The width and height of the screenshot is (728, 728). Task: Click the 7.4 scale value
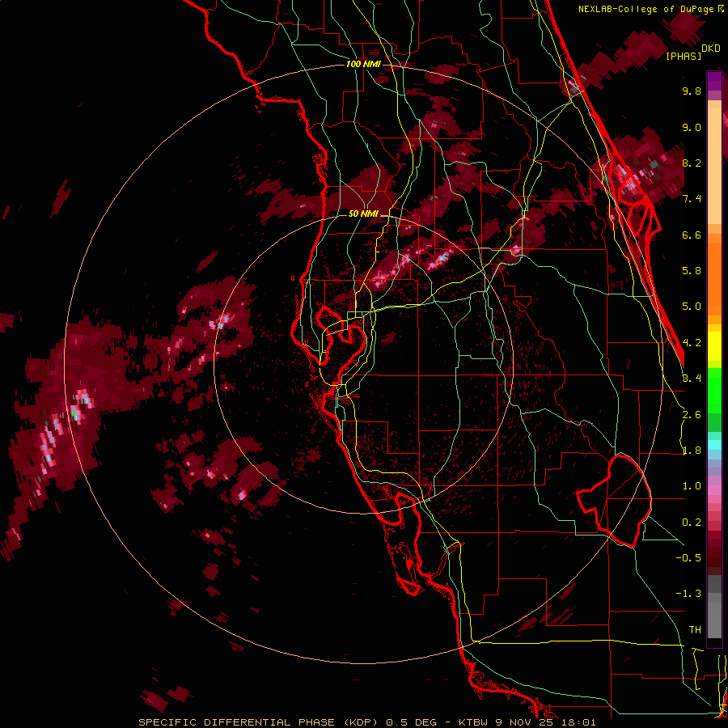pos(692,199)
